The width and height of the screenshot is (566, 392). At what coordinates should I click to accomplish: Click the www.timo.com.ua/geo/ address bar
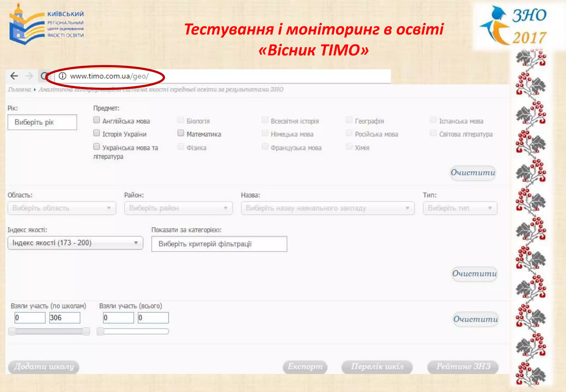[222, 76]
